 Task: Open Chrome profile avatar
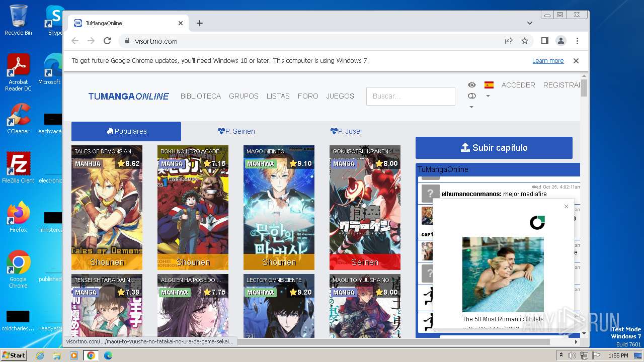(560, 41)
